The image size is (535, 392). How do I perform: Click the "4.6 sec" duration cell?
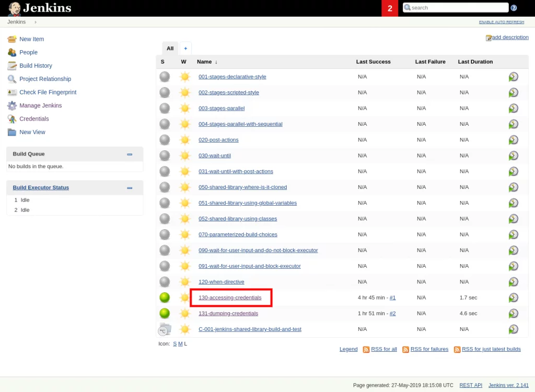click(x=468, y=313)
